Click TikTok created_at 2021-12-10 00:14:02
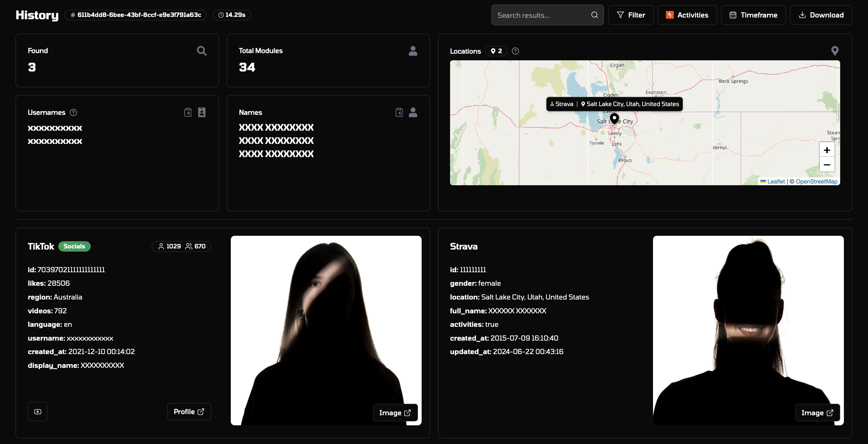The width and height of the screenshot is (868, 444). [101, 352]
